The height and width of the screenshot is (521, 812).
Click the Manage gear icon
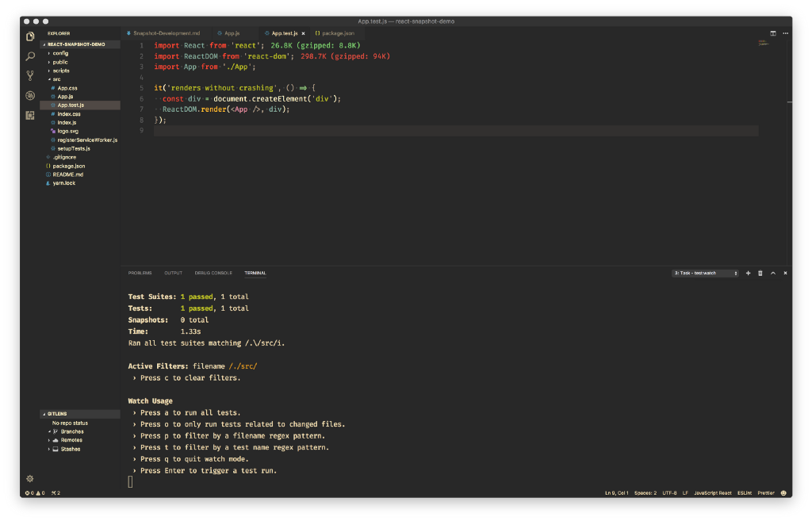coord(30,478)
